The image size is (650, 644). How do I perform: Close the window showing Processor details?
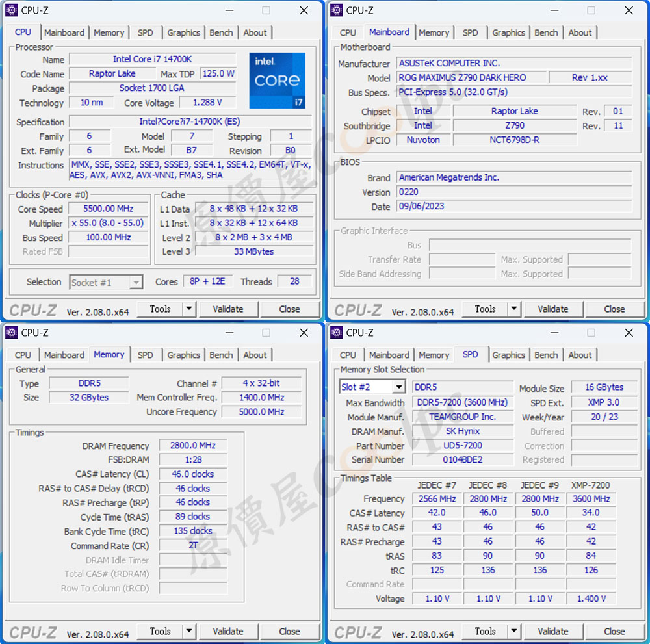[304, 10]
